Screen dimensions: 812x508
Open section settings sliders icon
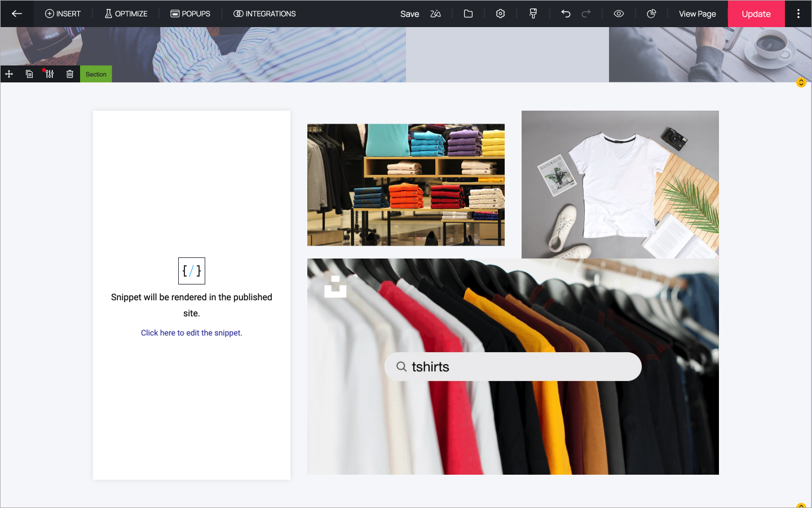pos(50,74)
